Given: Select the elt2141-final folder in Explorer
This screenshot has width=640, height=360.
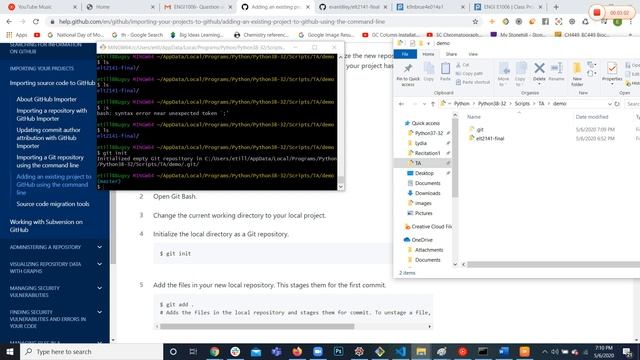Looking at the screenshot, I should [489, 138].
